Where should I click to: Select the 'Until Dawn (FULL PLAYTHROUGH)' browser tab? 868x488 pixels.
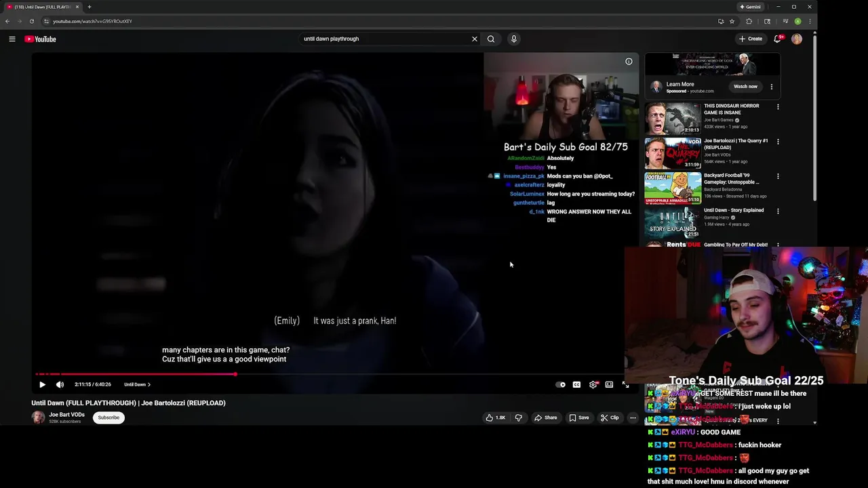(x=42, y=7)
